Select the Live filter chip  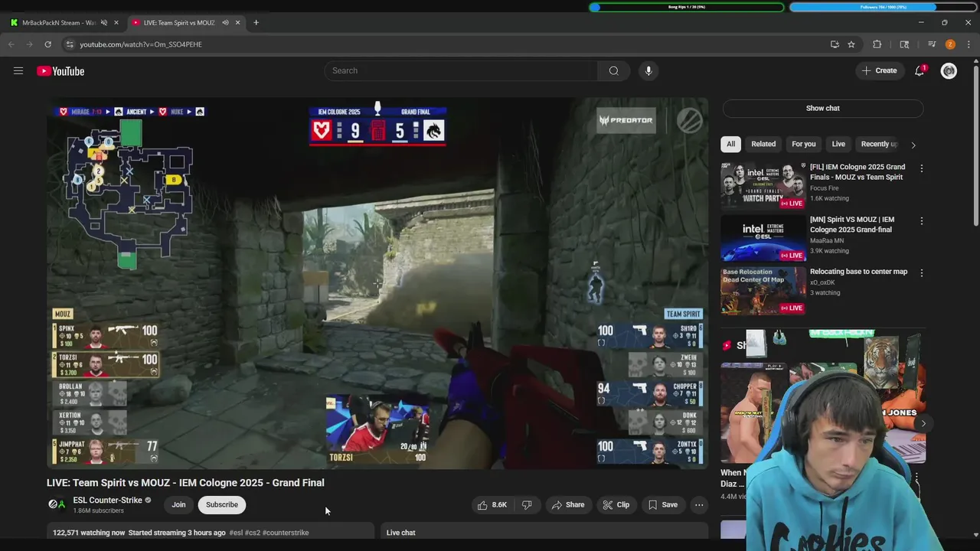click(x=838, y=144)
